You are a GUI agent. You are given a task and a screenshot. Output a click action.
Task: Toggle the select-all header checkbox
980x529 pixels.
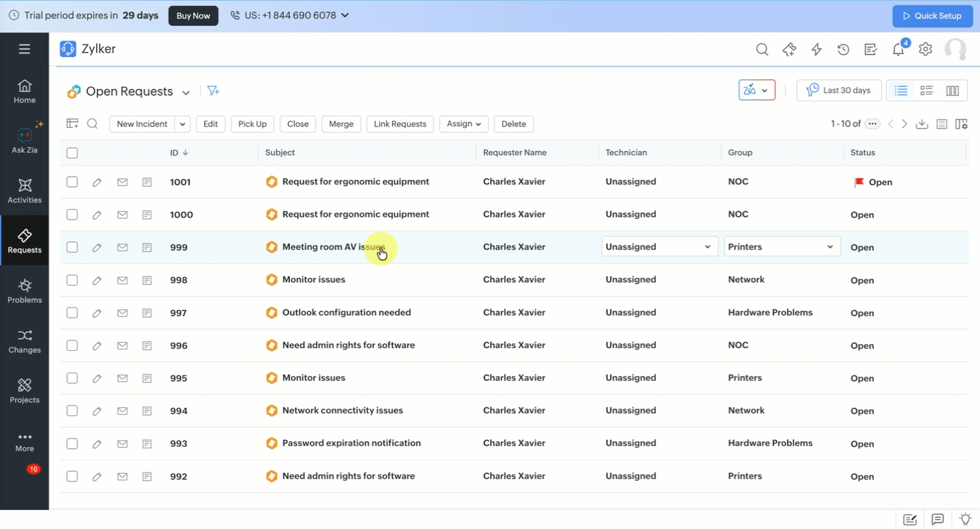pos(72,153)
